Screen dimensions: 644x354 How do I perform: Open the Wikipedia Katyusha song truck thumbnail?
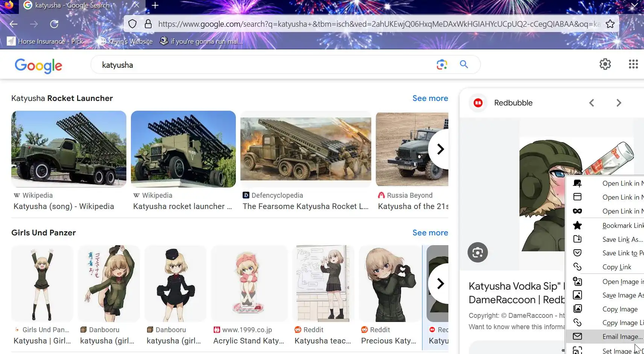69,149
